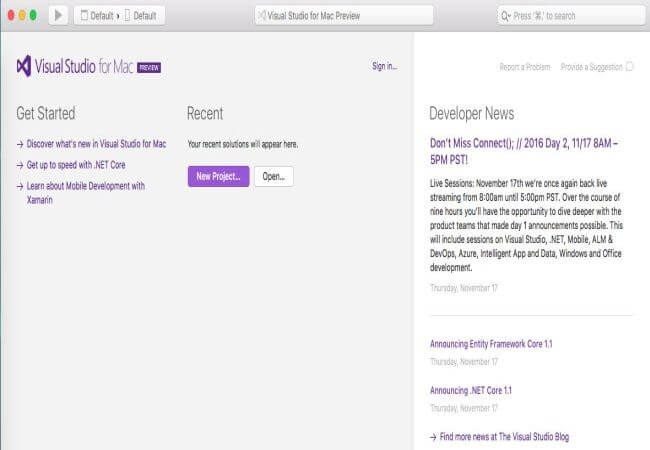Click the search magnifier icon

pyautogui.click(x=507, y=16)
